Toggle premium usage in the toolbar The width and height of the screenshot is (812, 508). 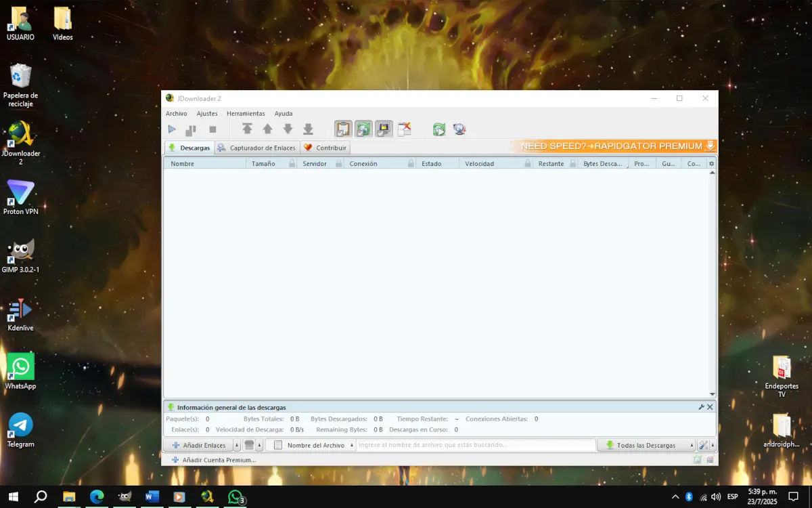pos(384,129)
